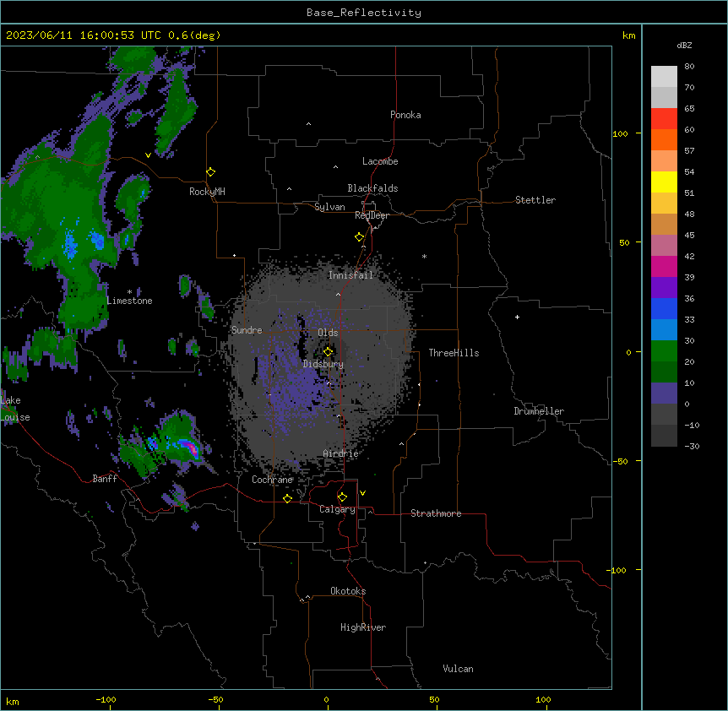
Task: Click the Vulcan label
Action: click(x=459, y=669)
